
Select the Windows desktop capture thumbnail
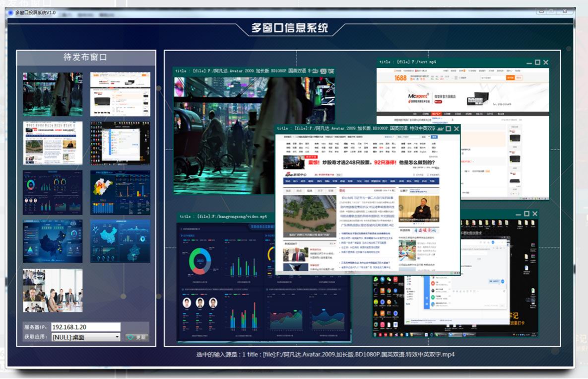(x=120, y=143)
